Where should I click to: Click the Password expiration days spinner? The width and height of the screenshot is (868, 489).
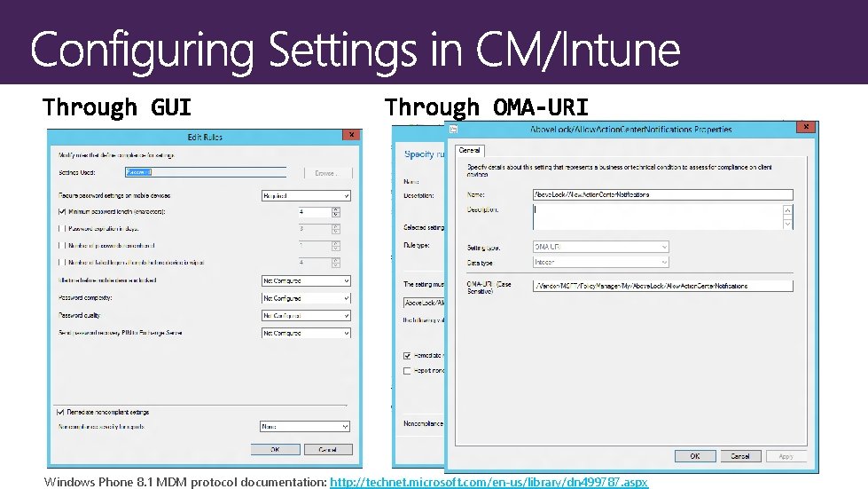click(x=335, y=229)
